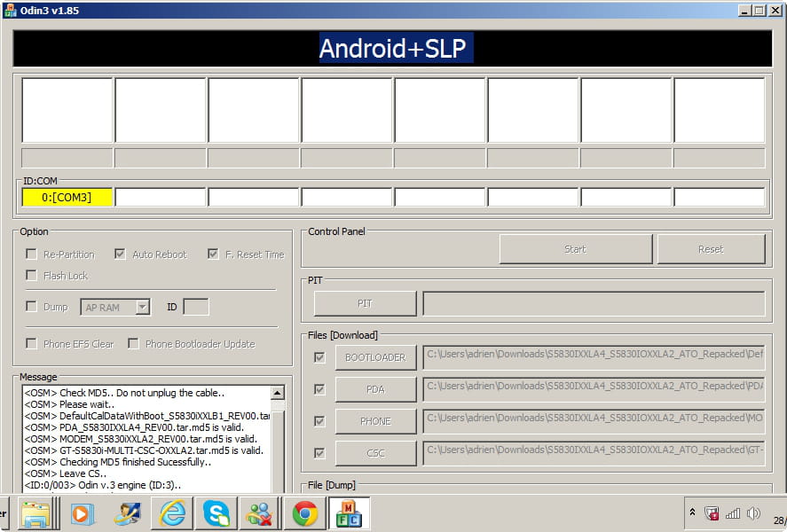Click the Reset button
Screen dimensions: 787x532
click(711, 249)
